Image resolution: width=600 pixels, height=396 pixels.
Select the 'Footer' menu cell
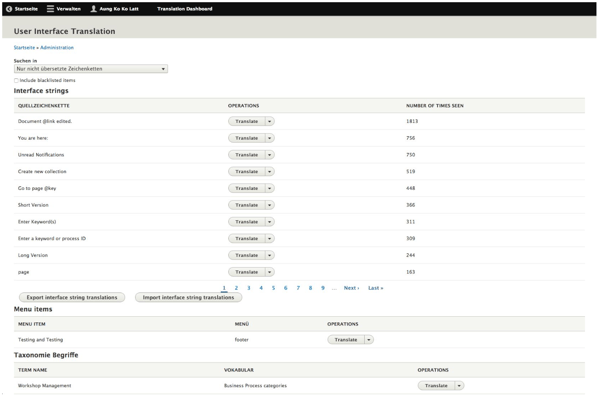pyautogui.click(x=241, y=340)
